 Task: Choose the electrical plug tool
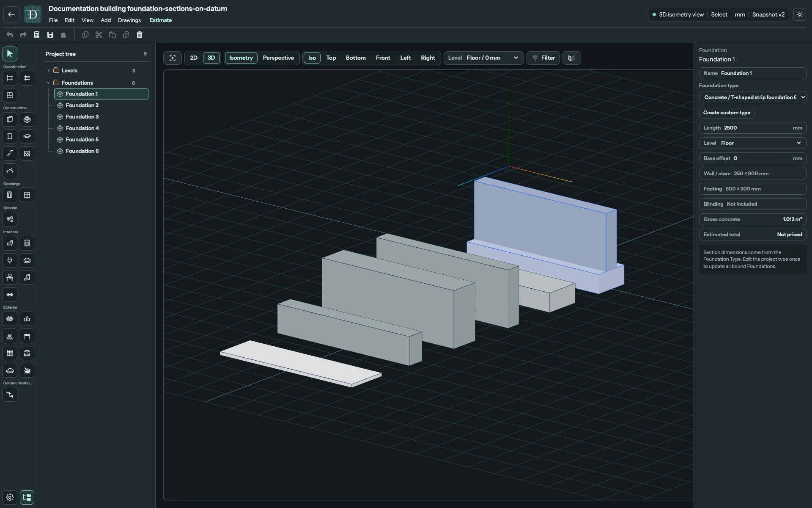click(10, 260)
